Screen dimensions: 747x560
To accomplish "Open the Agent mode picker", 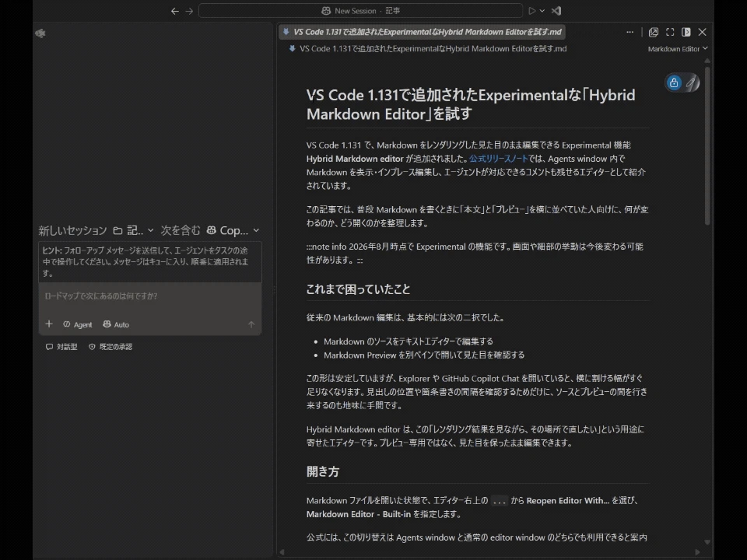I will coord(78,325).
